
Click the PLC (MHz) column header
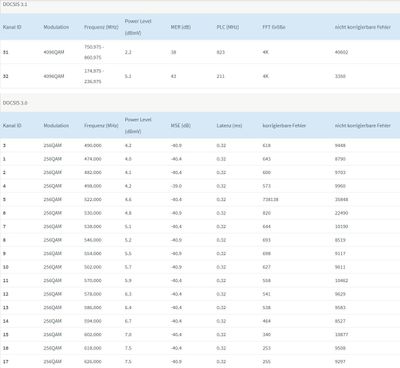click(228, 27)
